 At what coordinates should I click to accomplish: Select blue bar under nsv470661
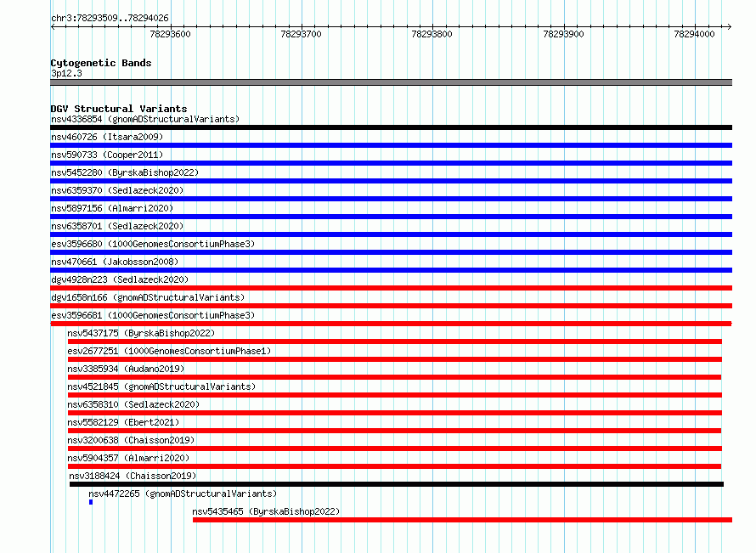pyautogui.click(x=391, y=270)
